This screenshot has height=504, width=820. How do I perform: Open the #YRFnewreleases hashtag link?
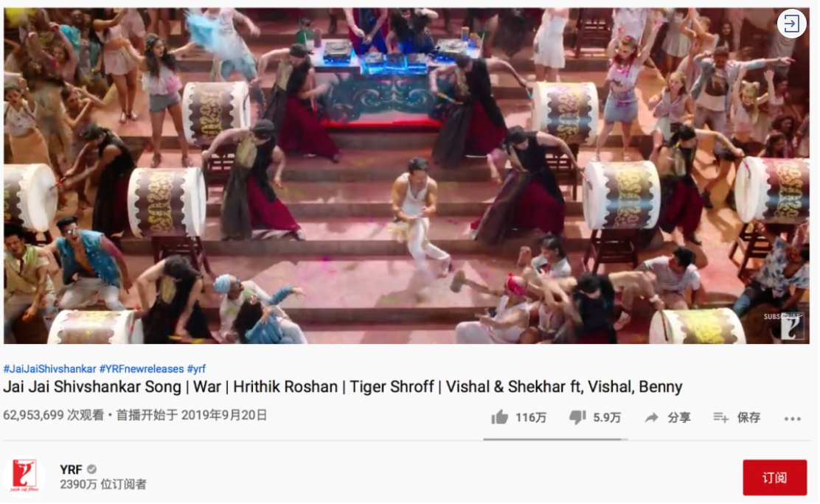142,369
